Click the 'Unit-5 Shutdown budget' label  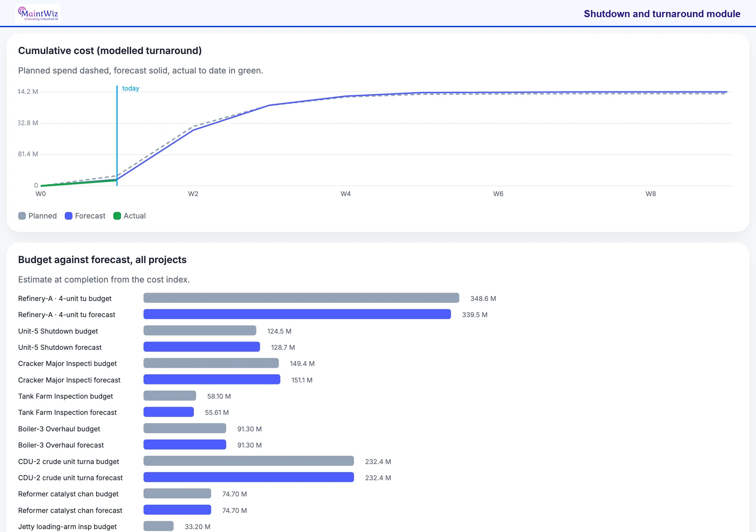58,331
